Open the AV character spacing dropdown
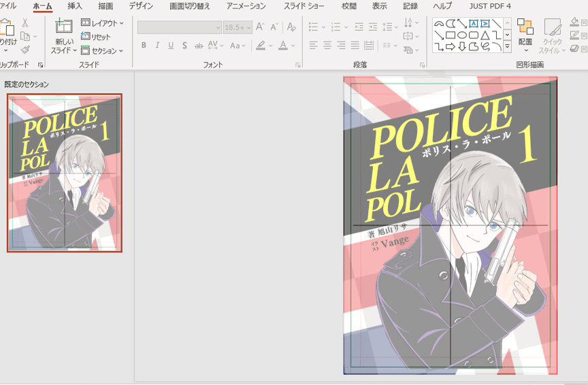Image resolution: width=588 pixels, height=385 pixels. click(x=216, y=46)
